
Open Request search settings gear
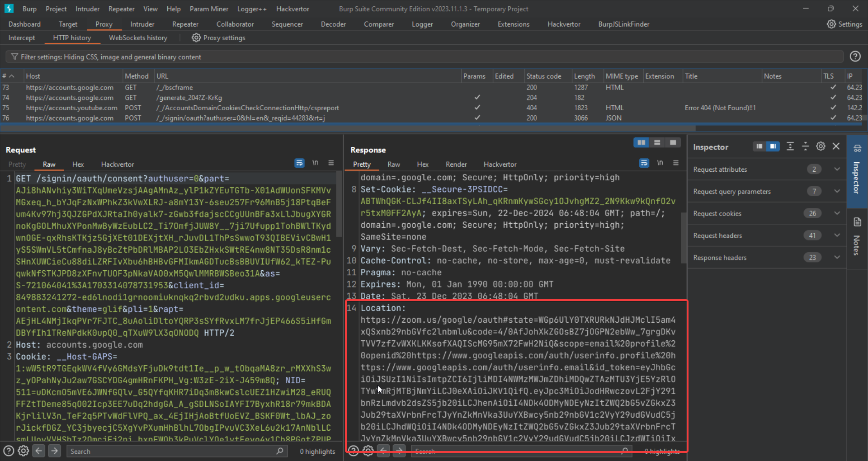24,451
